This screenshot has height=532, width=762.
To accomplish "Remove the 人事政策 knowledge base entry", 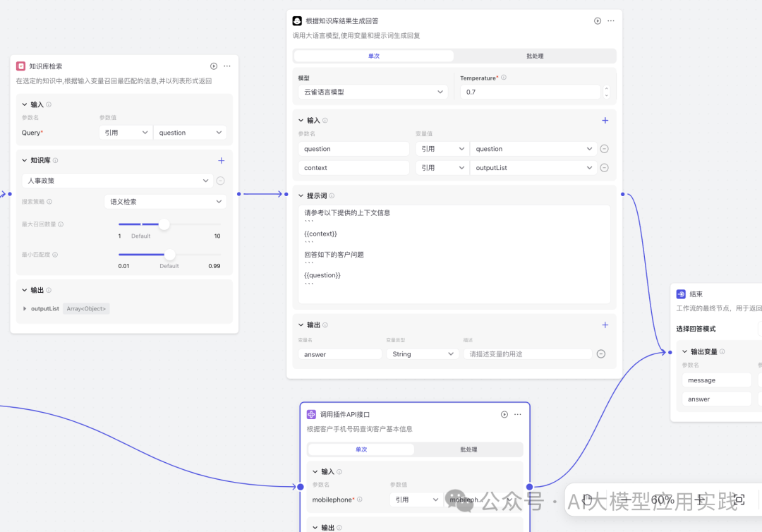I will 220,181.
